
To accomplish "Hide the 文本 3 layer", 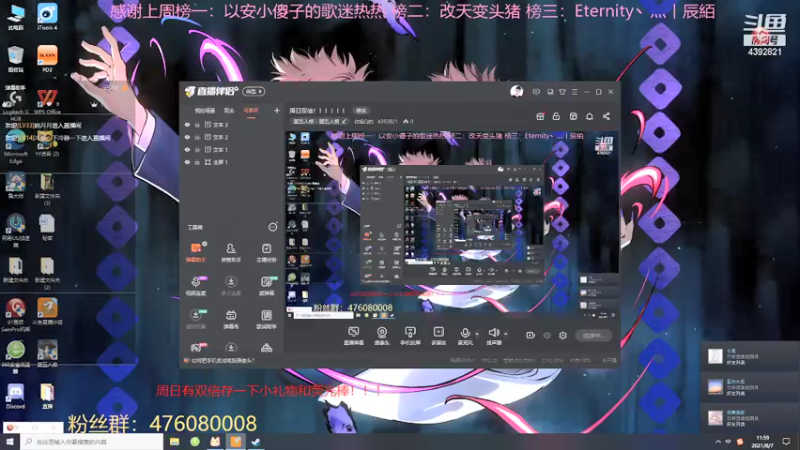I will (x=187, y=124).
